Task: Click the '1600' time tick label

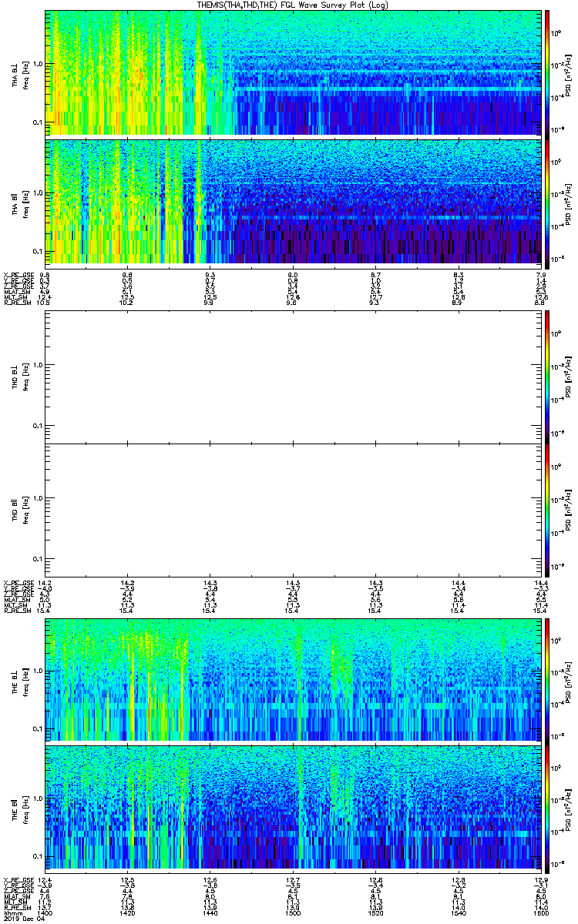Action: [541, 915]
